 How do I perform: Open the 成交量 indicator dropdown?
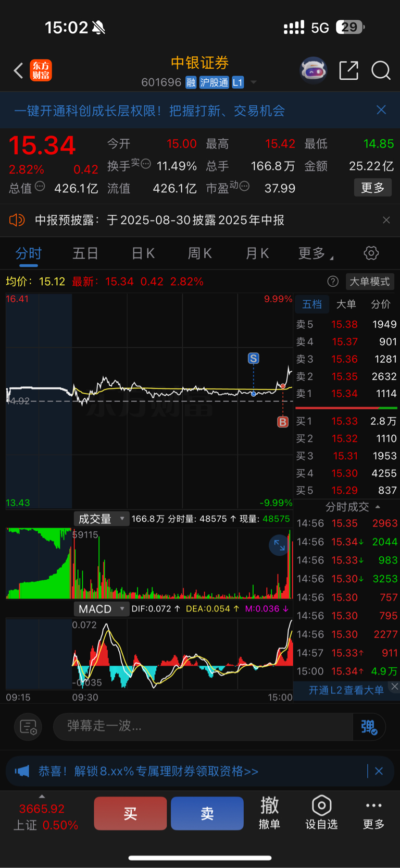pos(101,519)
